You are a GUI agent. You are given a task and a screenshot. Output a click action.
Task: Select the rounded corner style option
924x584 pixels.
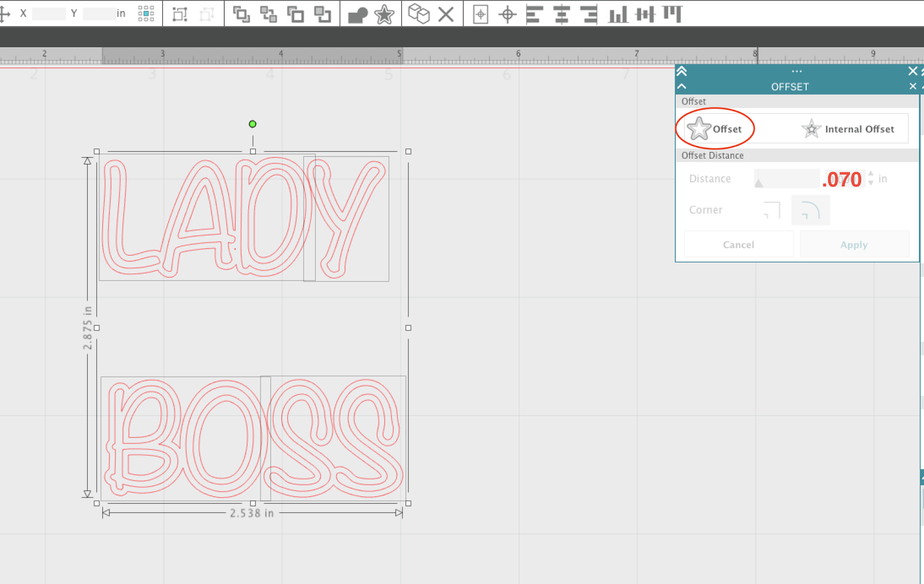[810, 209]
